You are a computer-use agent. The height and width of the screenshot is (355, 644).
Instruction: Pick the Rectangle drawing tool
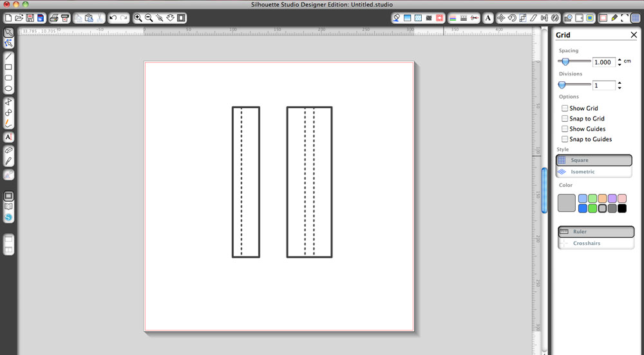point(9,67)
